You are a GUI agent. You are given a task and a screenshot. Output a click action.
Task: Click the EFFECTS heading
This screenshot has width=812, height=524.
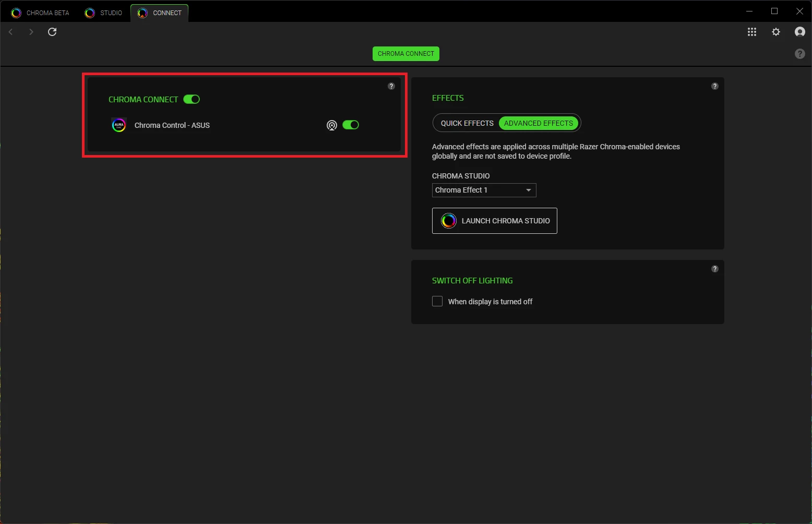pos(448,98)
